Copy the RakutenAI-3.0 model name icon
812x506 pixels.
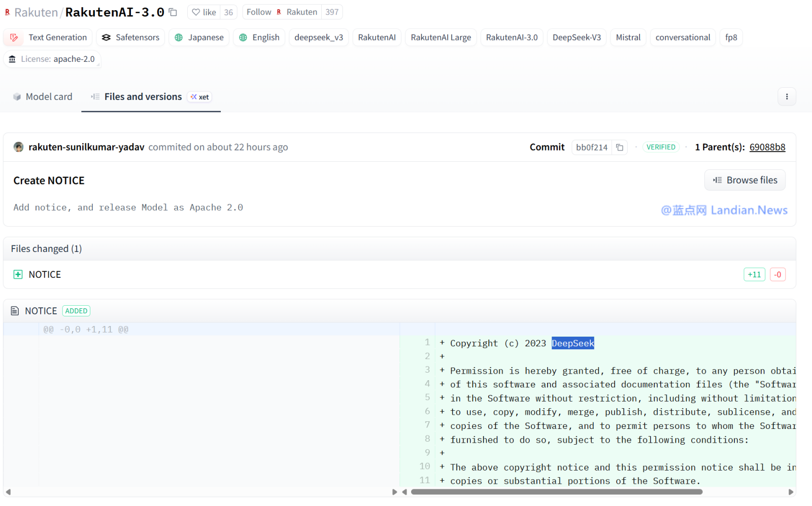[x=173, y=12]
